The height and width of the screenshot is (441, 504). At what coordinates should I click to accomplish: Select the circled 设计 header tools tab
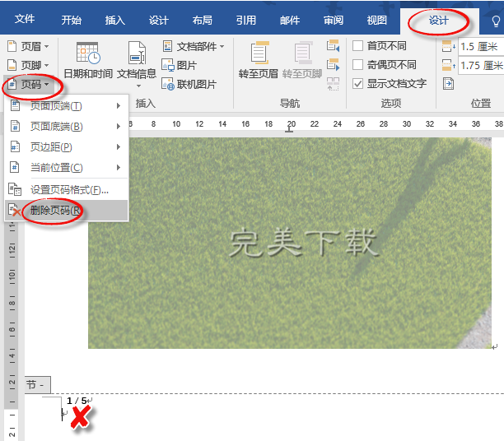[x=439, y=21]
